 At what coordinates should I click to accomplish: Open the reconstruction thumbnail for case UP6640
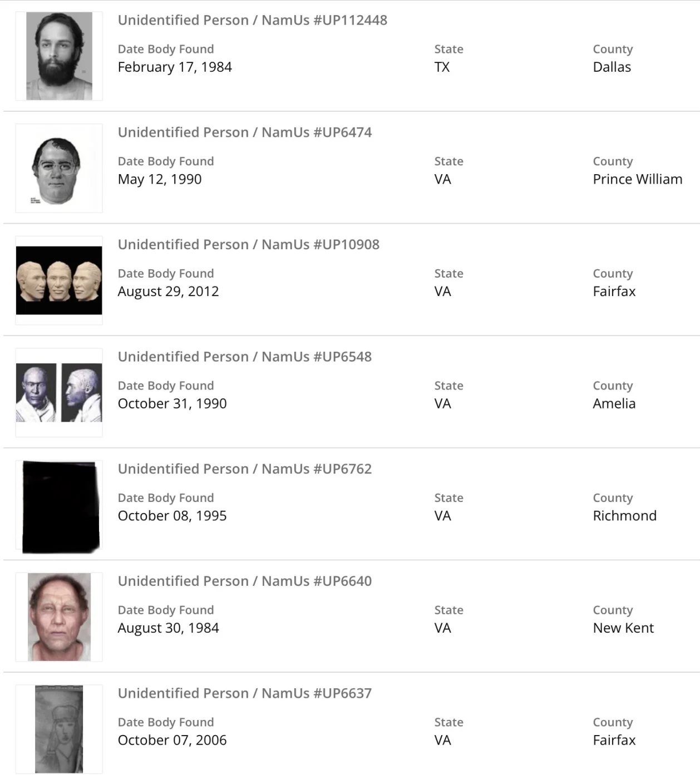(59, 617)
